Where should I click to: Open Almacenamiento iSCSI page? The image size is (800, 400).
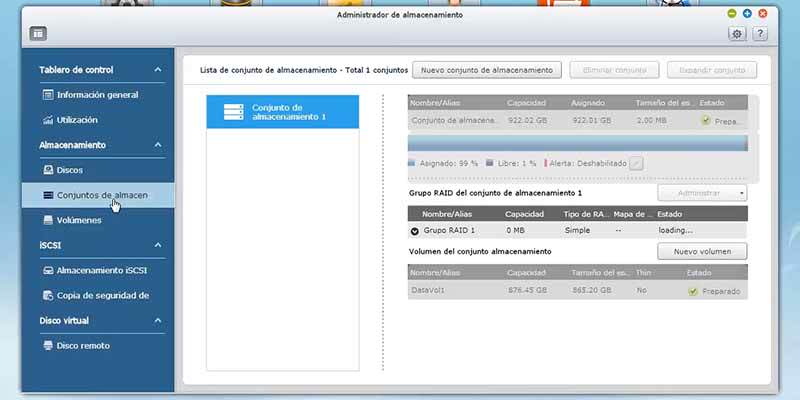tap(102, 270)
